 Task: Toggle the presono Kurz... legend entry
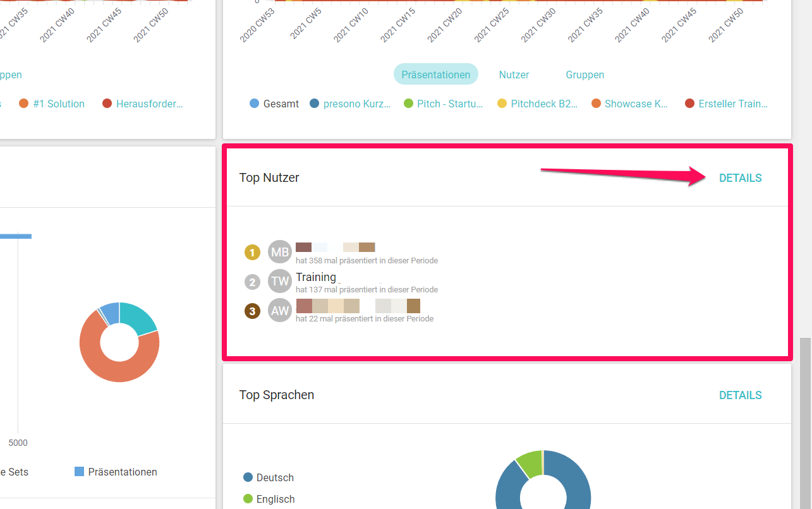click(x=349, y=104)
